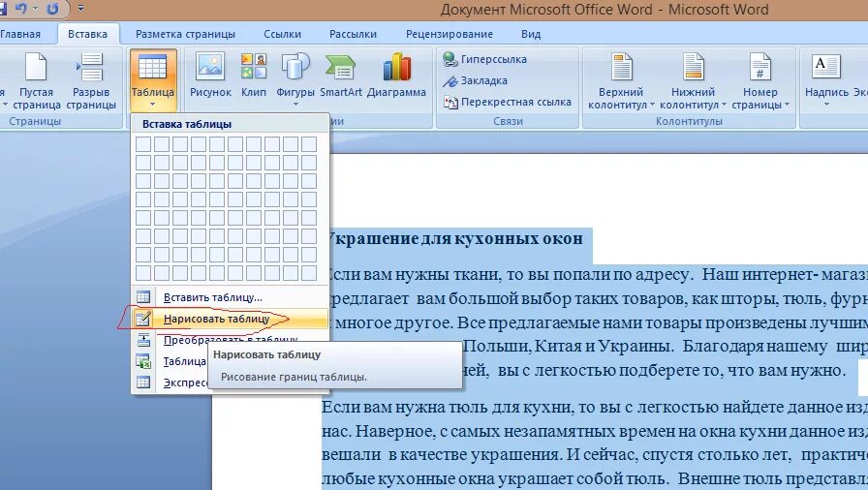This screenshot has height=490, width=868.
Task: Select bottom-right cell of table grid
Action: pos(309,273)
